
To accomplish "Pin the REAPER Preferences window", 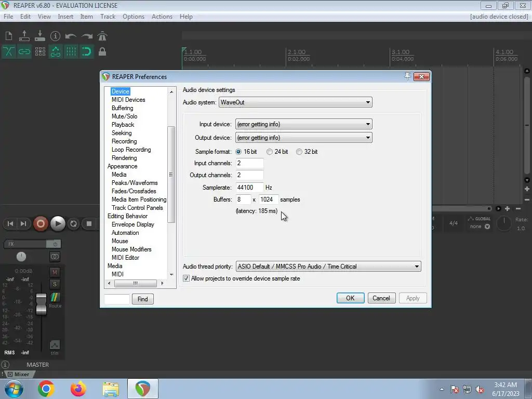I will click(407, 76).
